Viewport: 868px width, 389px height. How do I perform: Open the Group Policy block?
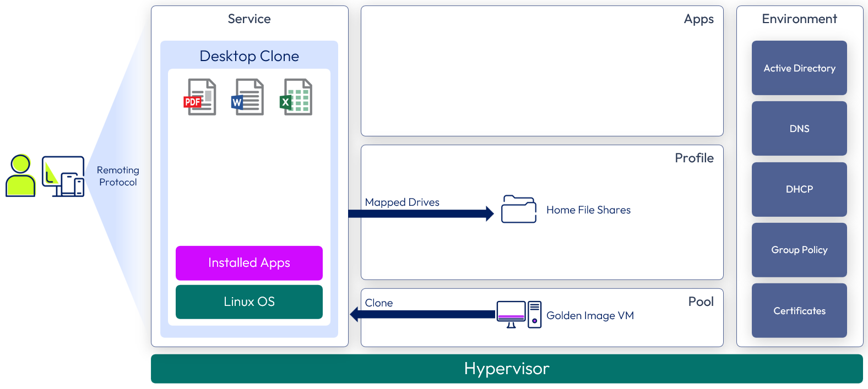799,250
